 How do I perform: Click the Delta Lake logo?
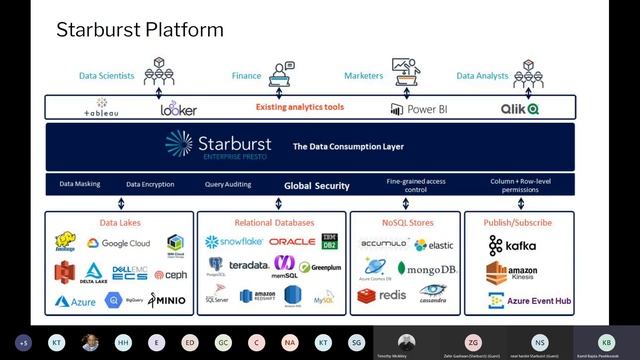pos(93,273)
